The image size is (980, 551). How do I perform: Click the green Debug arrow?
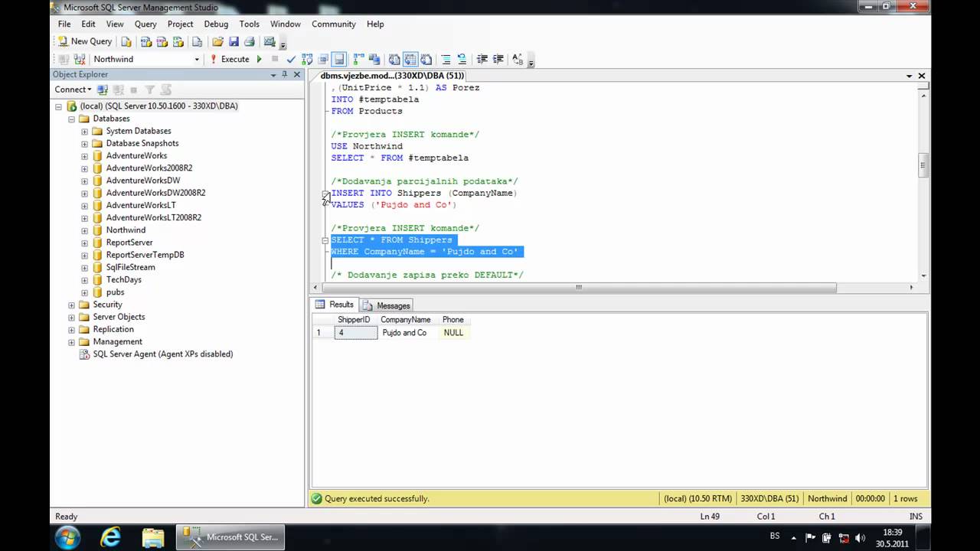[x=259, y=59]
